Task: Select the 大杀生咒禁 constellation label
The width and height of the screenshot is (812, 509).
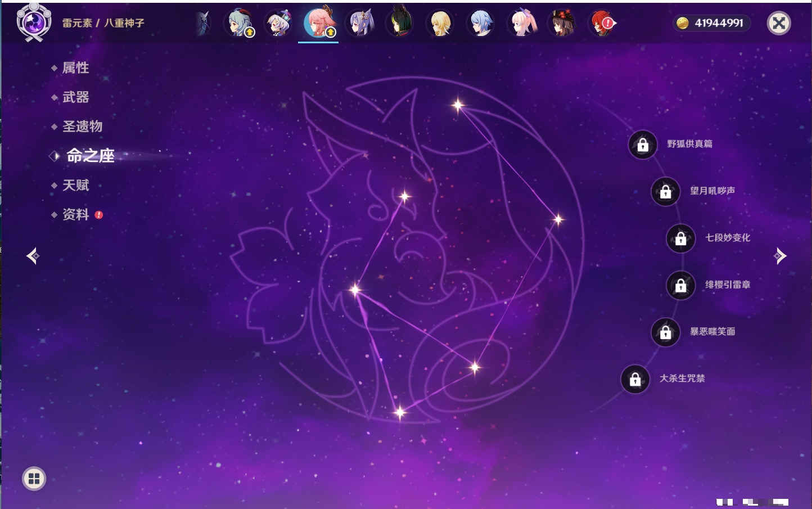Action: (x=682, y=379)
